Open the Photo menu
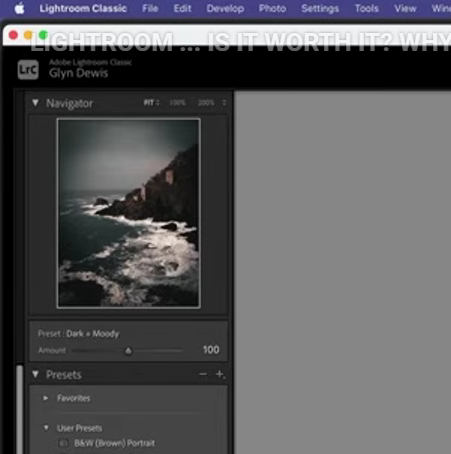 tap(272, 8)
